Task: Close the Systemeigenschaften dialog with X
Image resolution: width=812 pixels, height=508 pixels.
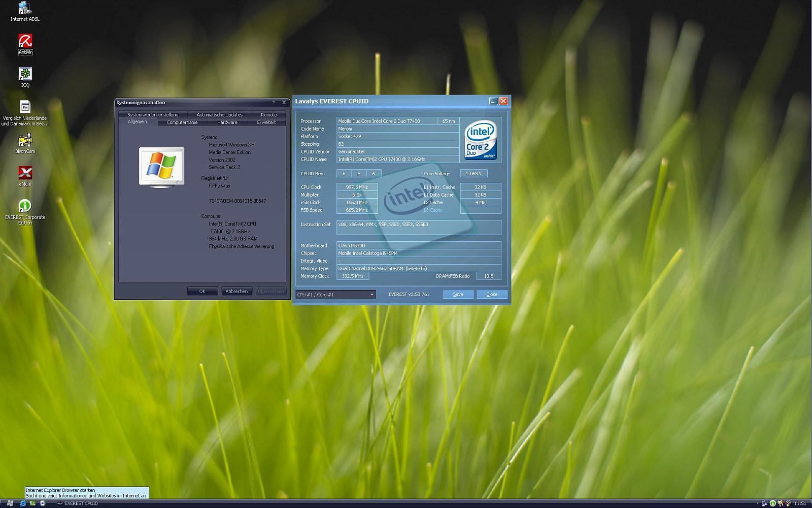Action: point(284,103)
